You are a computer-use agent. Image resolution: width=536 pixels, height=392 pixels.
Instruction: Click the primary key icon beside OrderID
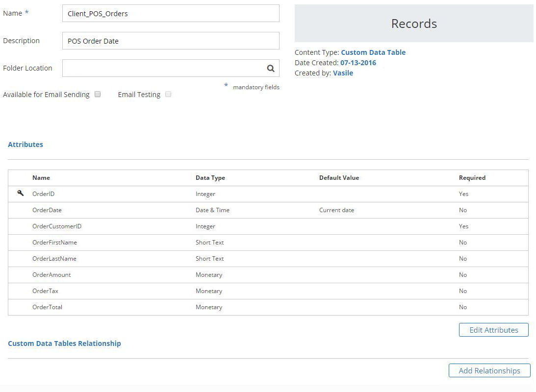click(x=21, y=193)
